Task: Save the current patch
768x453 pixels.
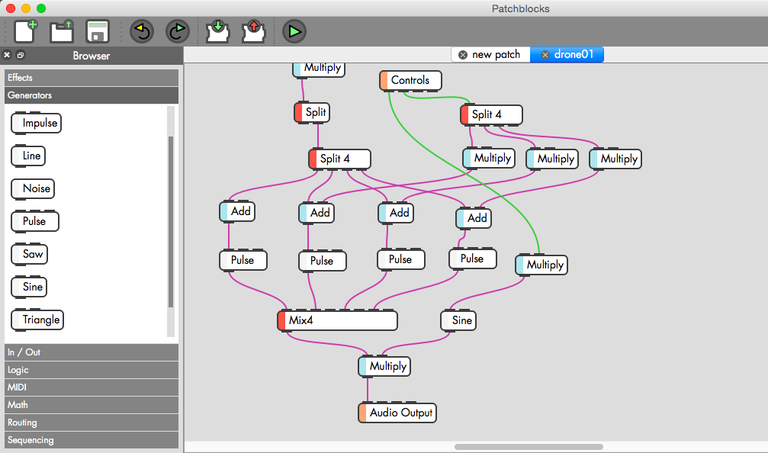Action: click(97, 31)
